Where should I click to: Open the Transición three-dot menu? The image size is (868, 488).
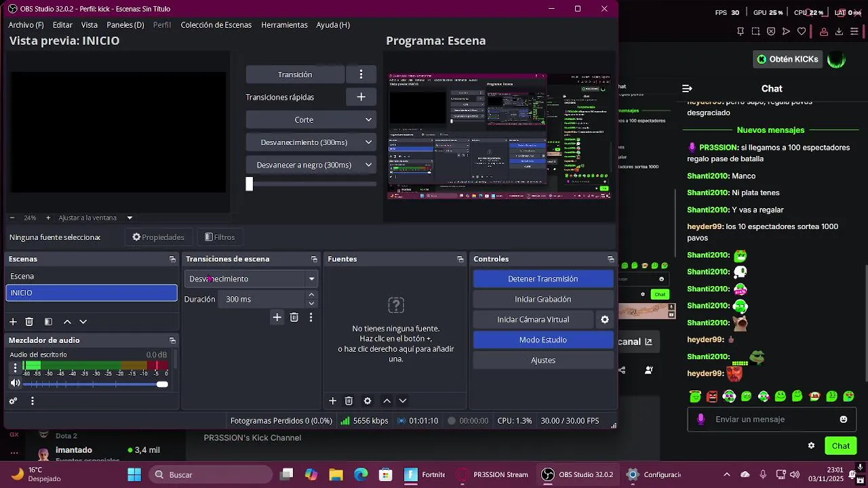pyautogui.click(x=361, y=75)
